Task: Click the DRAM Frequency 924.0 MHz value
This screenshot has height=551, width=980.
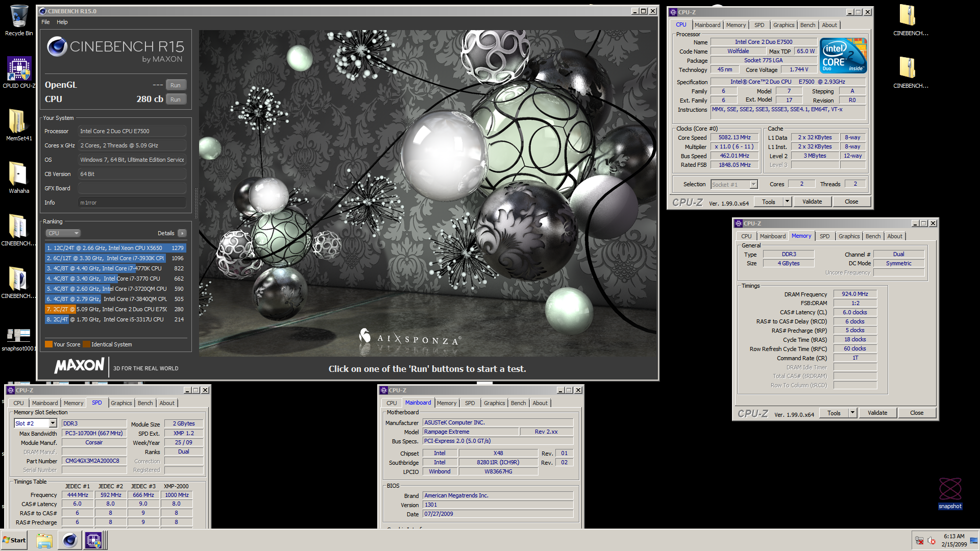Action: pyautogui.click(x=855, y=294)
